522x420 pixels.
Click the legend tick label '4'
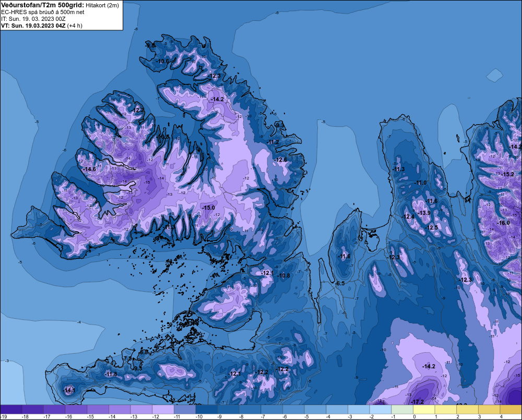(501, 417)
